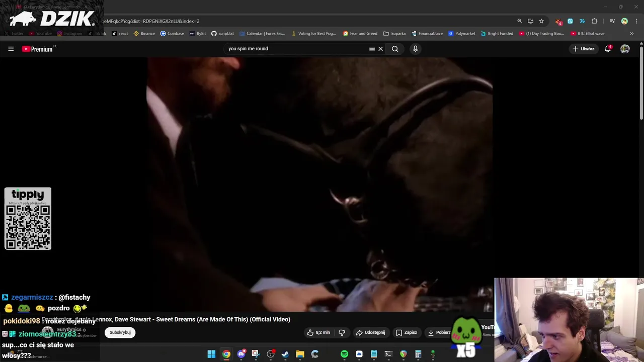Image resolution: width=644 pixels, height=362 pixels.
Task: Click Udostępnij share button
Action: click(370, 332)
